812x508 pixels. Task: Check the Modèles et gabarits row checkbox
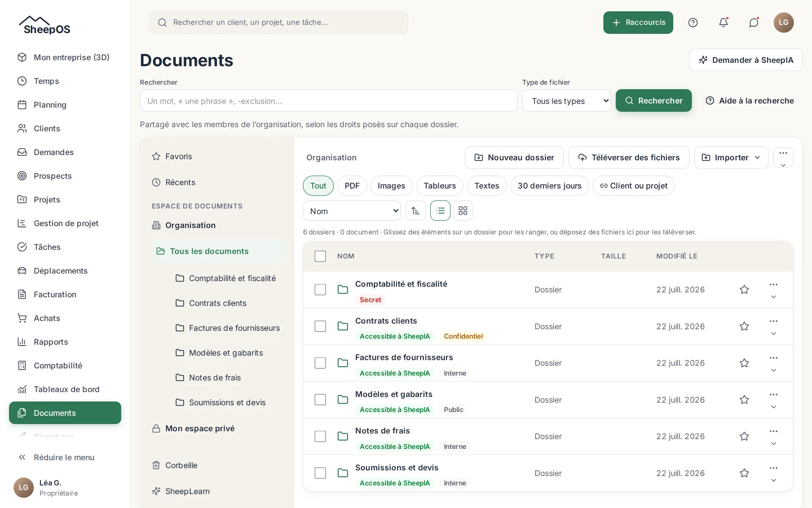click(x=320, y=400)
